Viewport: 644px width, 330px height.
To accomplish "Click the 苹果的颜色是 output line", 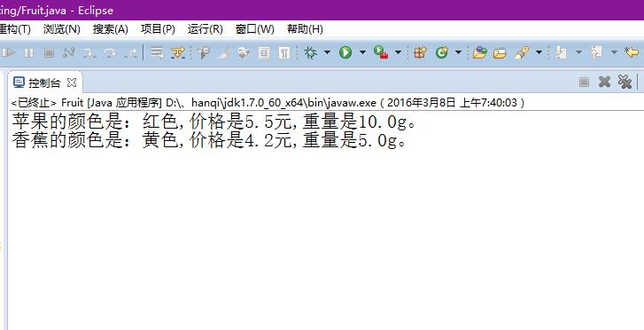I will tap(214, 122).
